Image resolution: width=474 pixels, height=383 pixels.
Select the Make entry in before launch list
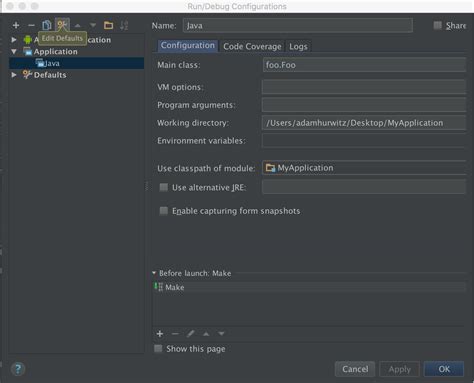coord(309,287)
